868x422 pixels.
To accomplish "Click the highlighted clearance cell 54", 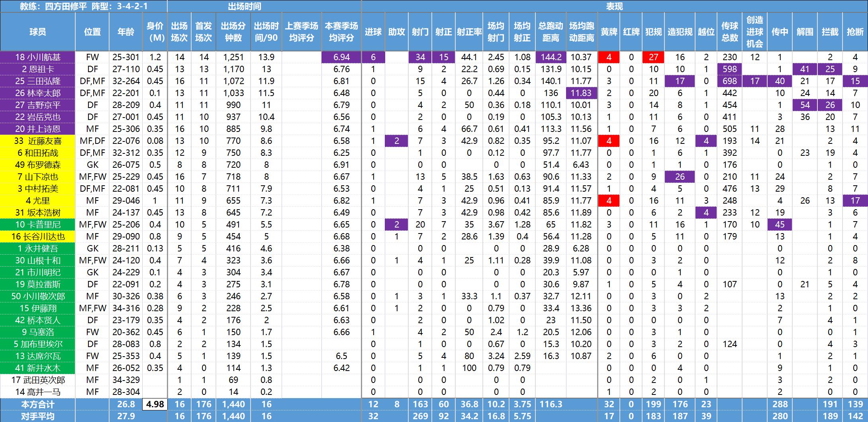I will click(805, 105).
